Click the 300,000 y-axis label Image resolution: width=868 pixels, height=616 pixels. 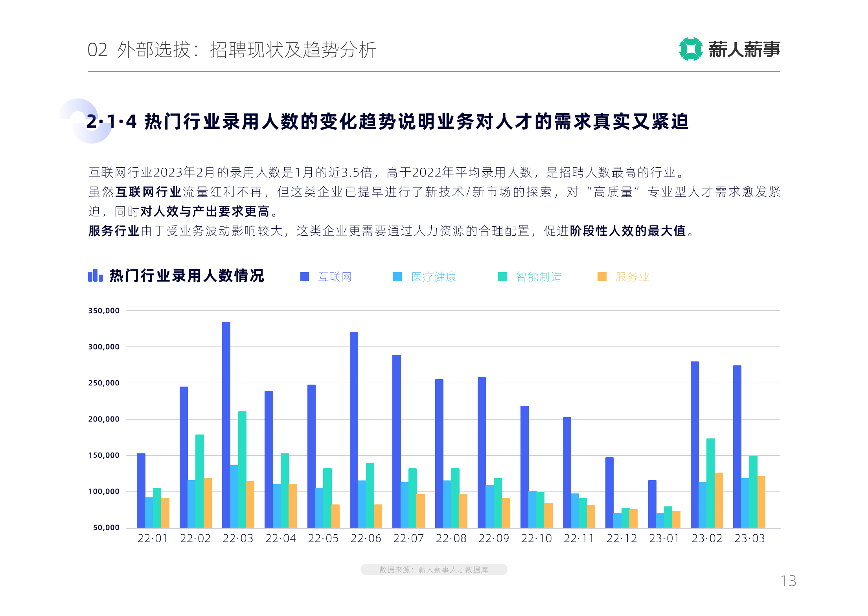(x=104, y=347)
